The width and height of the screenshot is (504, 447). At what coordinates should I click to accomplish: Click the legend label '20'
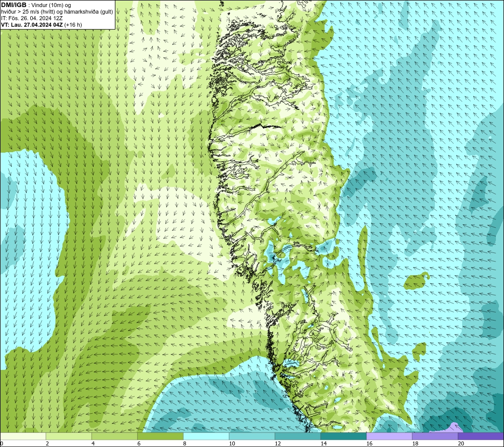point(461,443)
